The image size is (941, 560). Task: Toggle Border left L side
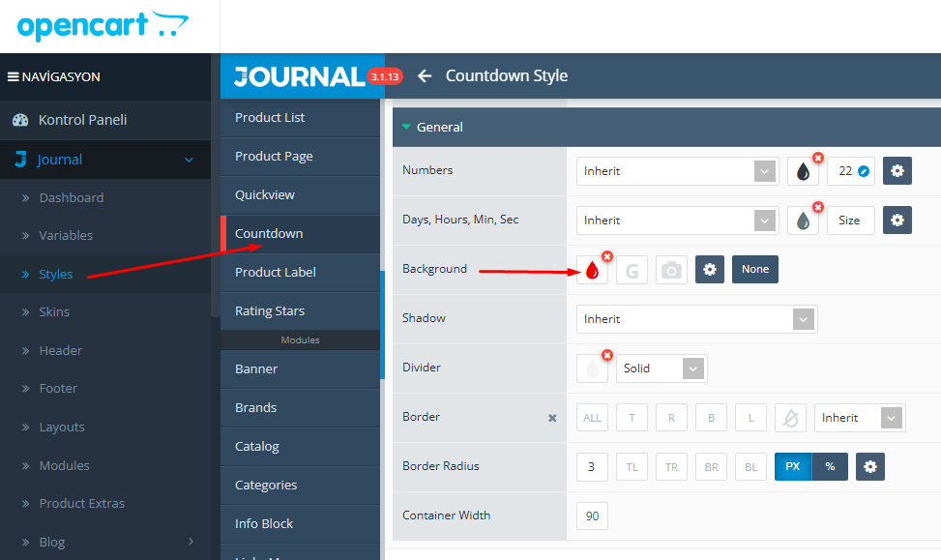click(750, 418)
